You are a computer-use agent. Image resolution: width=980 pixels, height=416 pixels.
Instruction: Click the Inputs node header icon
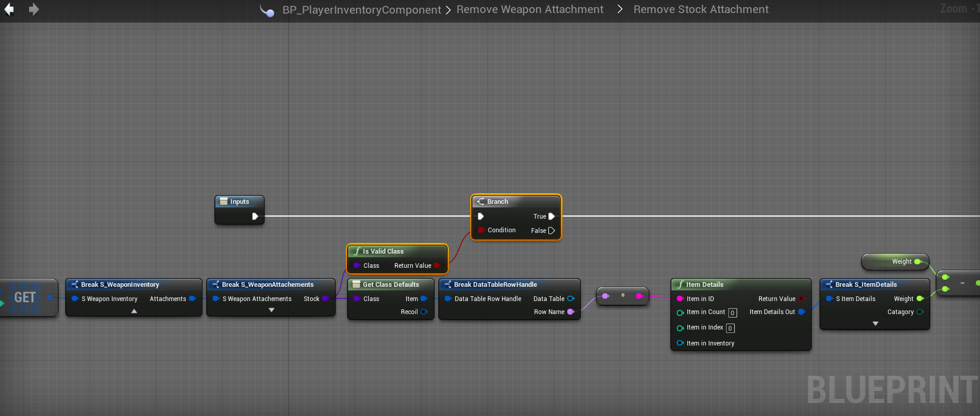[224, 201]
